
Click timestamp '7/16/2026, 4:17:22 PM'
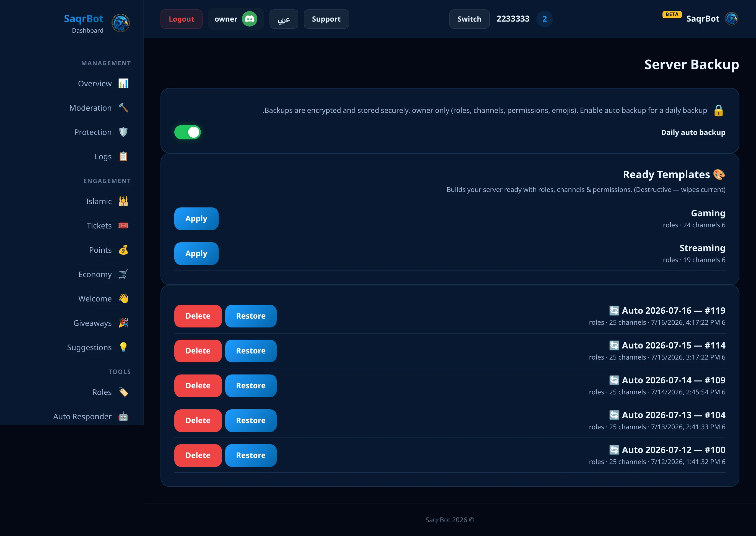tap(685, 322)
